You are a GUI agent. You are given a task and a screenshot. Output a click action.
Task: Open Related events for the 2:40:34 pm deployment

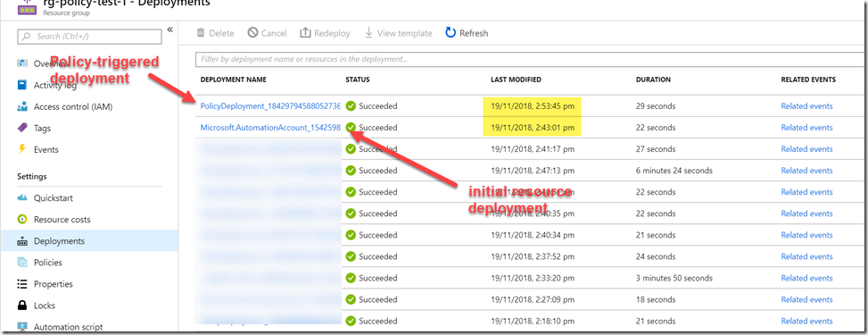coord(806,235)
